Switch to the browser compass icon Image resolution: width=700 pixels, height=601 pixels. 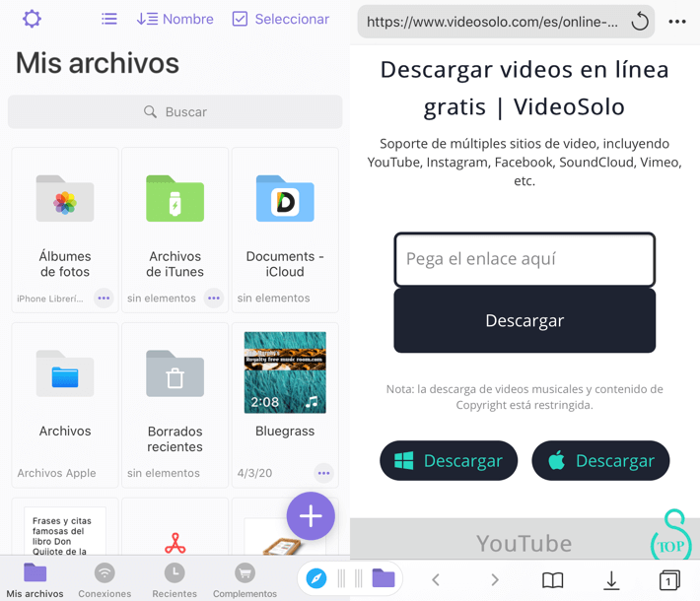tap(316, 578)
